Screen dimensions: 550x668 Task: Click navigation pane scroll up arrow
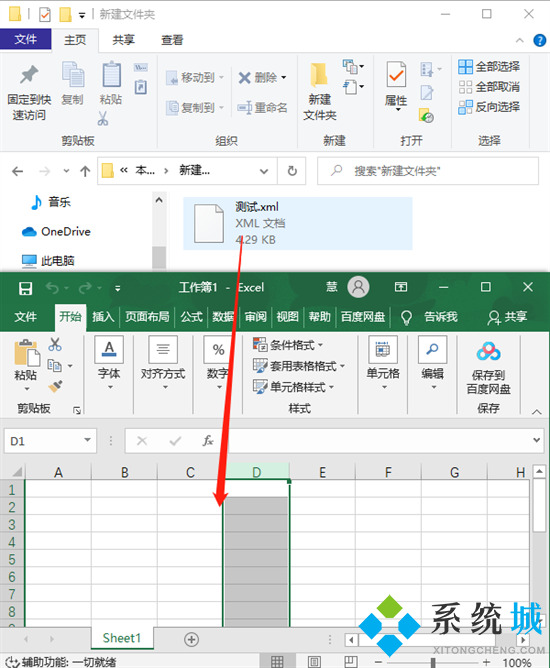(x=159, y=199)
